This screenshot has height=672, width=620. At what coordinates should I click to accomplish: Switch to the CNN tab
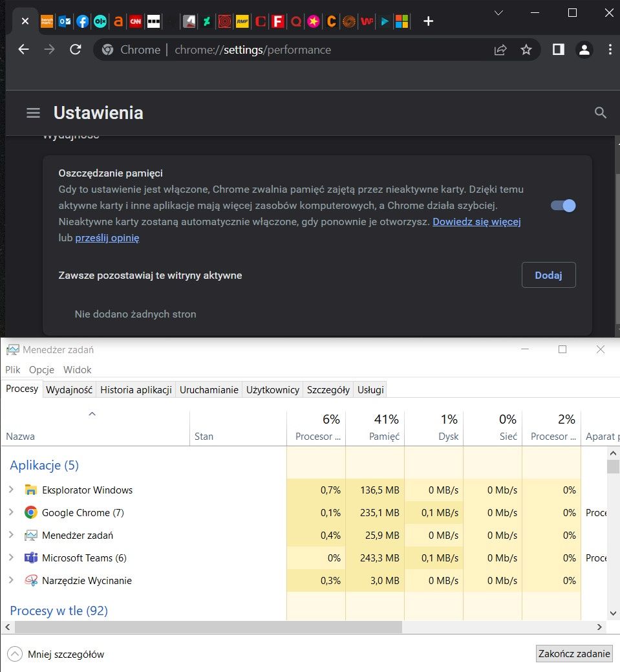click(x=136, y=21)
